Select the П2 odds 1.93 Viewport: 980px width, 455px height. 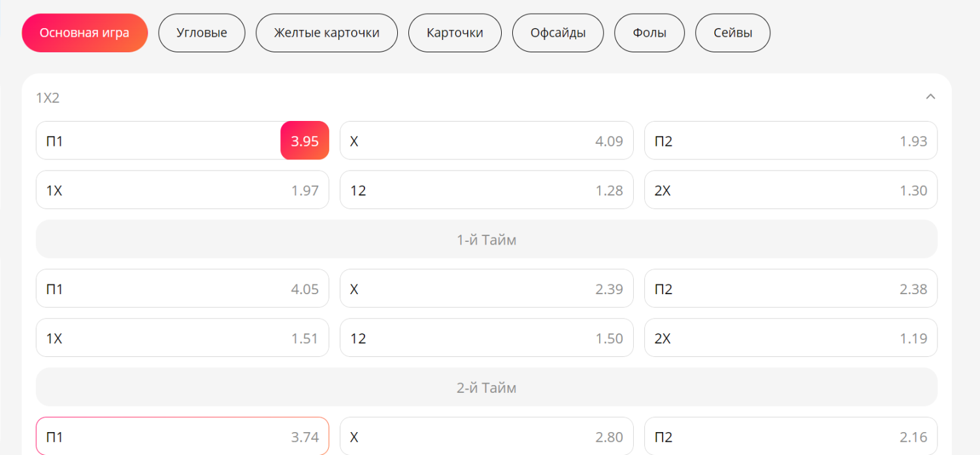click(x=791, y=141)
